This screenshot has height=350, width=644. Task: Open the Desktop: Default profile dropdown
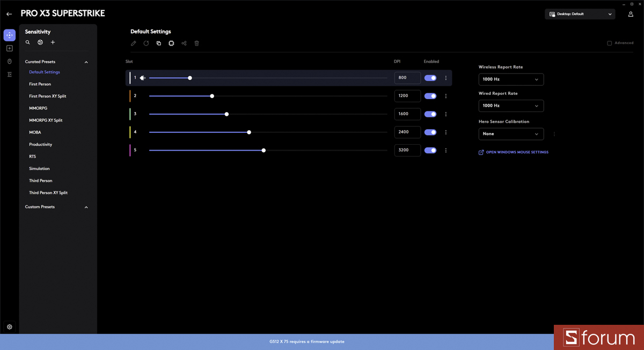pyautogui.click(x=580, y=14)
